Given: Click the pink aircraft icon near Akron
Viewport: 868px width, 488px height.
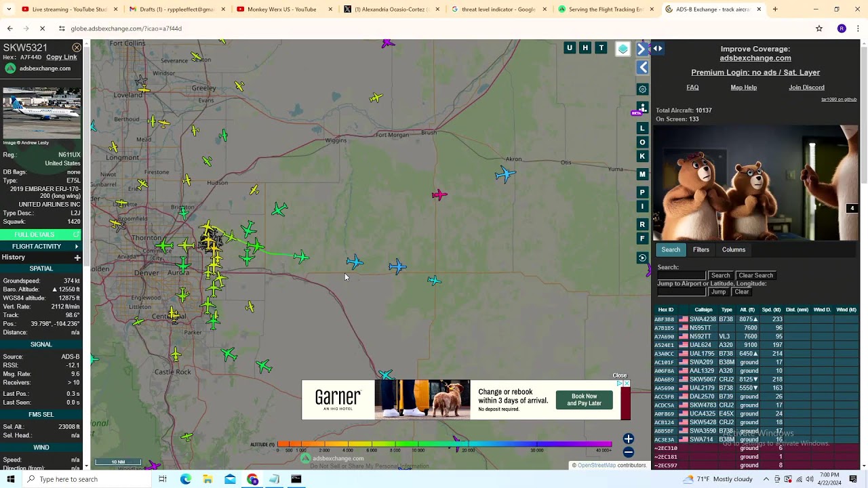Looking at the screenshot, I should click(439, 195).
